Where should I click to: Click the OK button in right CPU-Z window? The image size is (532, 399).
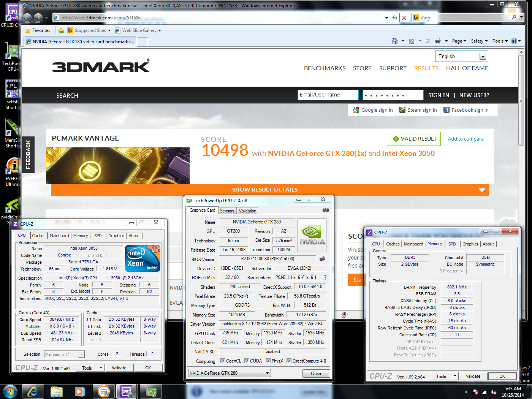tap(502, 376)
